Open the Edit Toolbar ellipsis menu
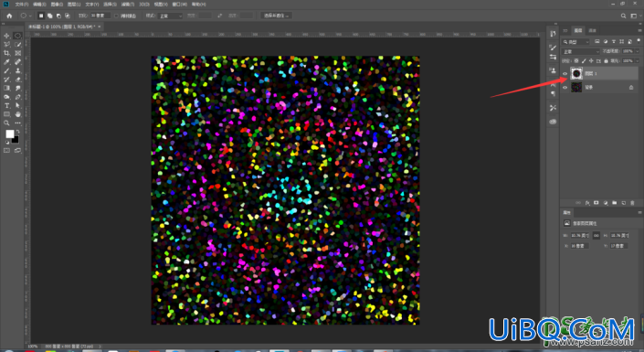 pyautogui.click(x=17, y=123)
